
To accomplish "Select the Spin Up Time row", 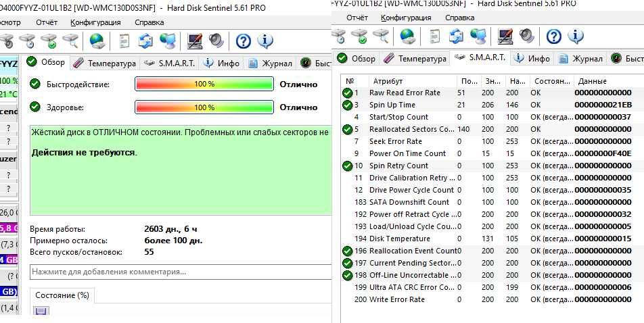I will 492,105.
